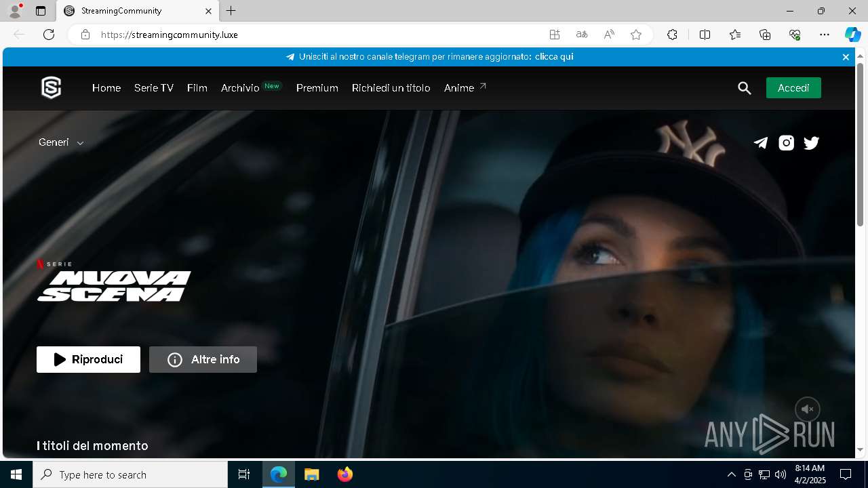Launch Firefox from taskbar
This screenshot has width=868, height=488.
(x=345, y=474)
